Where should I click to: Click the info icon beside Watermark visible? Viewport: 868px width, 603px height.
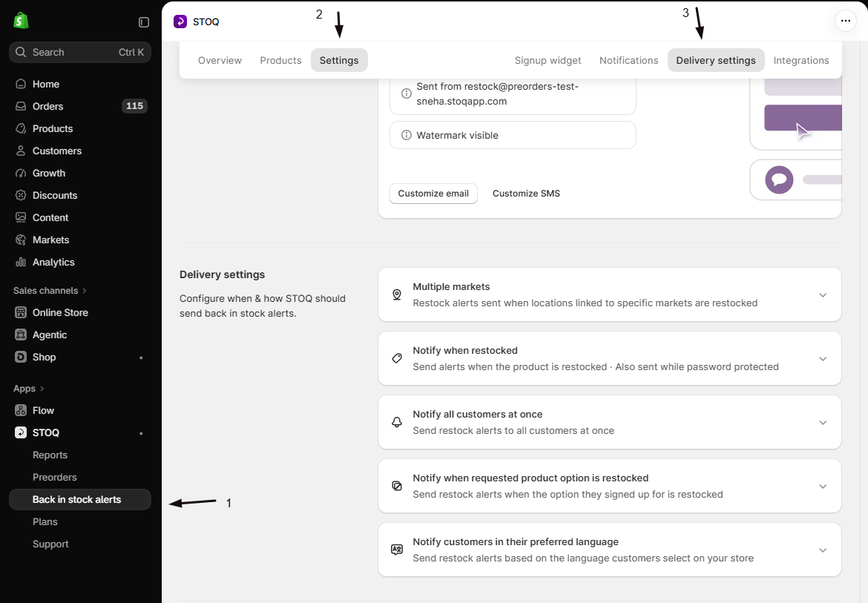pyautogui.click(x=407, y=136)
